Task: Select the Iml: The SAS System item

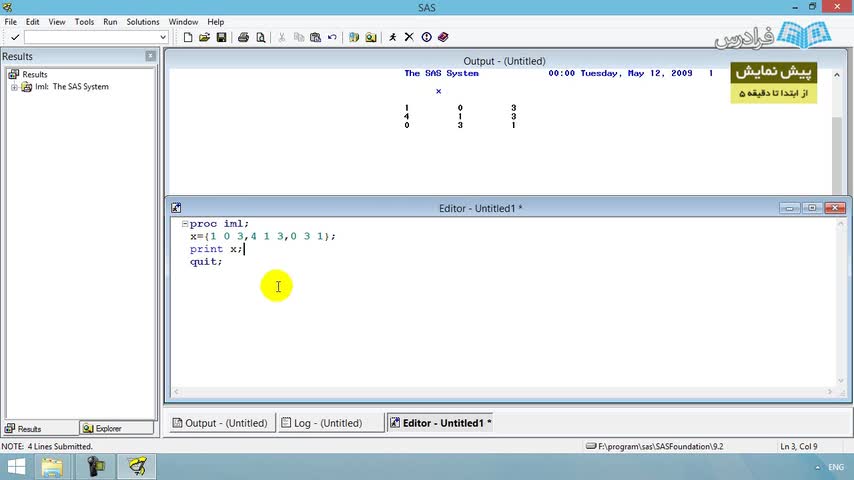Action: point(71,87)
